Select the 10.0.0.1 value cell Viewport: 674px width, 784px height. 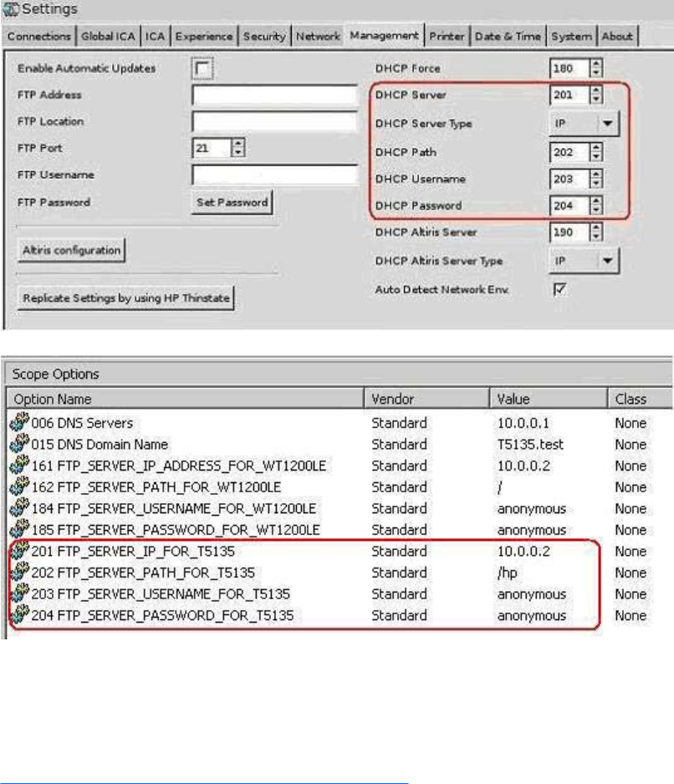[x=523, y=423]
